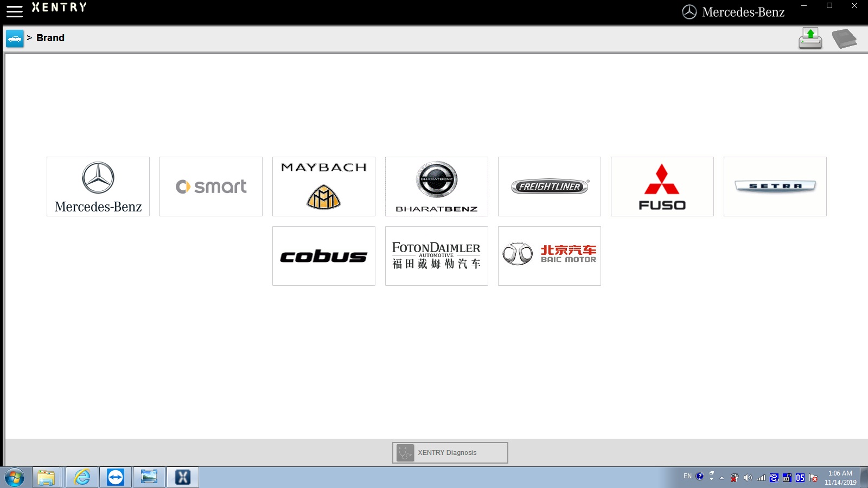Pick the FUSO brand tile

662,187
